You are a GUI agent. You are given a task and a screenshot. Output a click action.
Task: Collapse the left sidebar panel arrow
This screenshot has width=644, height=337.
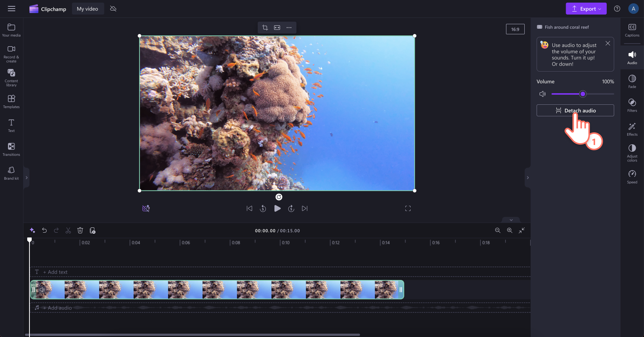click(26, 177)
